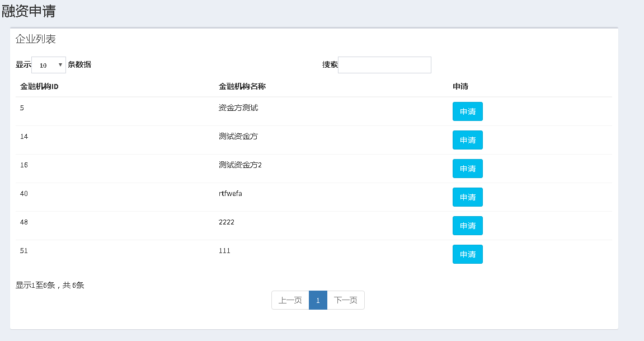Screen dimensions: 644x341
Task: Sort by the 金融机构名称 column header
Action: pos(241,86)
